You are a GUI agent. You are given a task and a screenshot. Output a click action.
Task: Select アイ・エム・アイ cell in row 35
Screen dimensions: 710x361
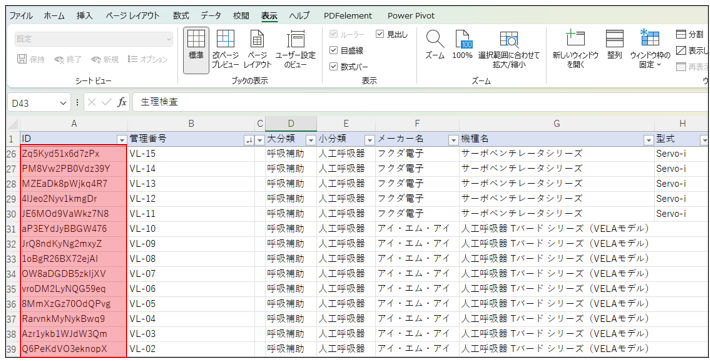click(417, 289)
